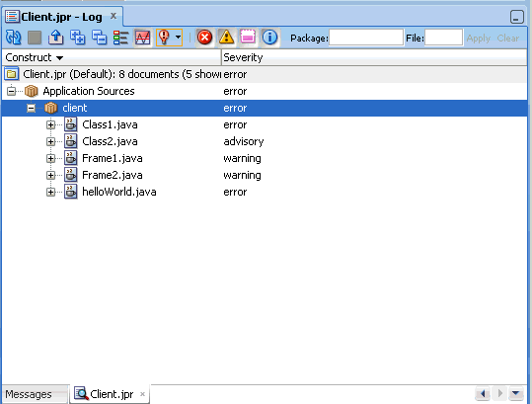Viewport: 532px width, 404px height.
Task: Expand the Frame2.java node
Action: click(50, 175)
